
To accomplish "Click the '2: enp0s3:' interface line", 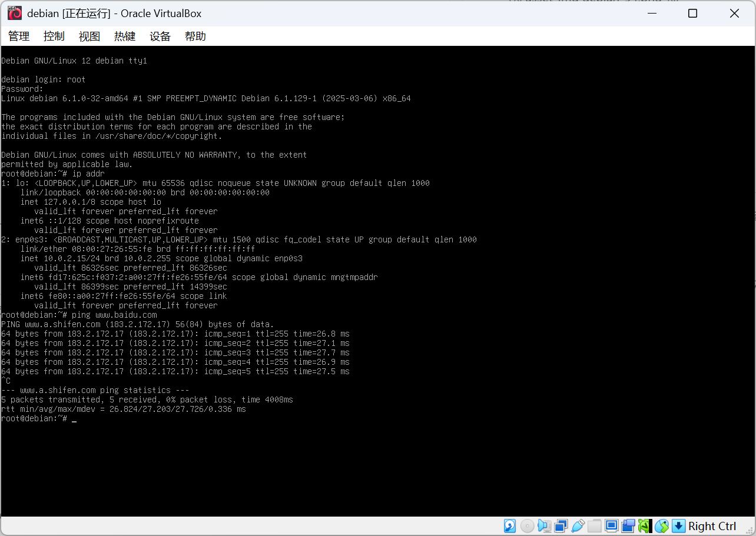I will pos(239,239).
